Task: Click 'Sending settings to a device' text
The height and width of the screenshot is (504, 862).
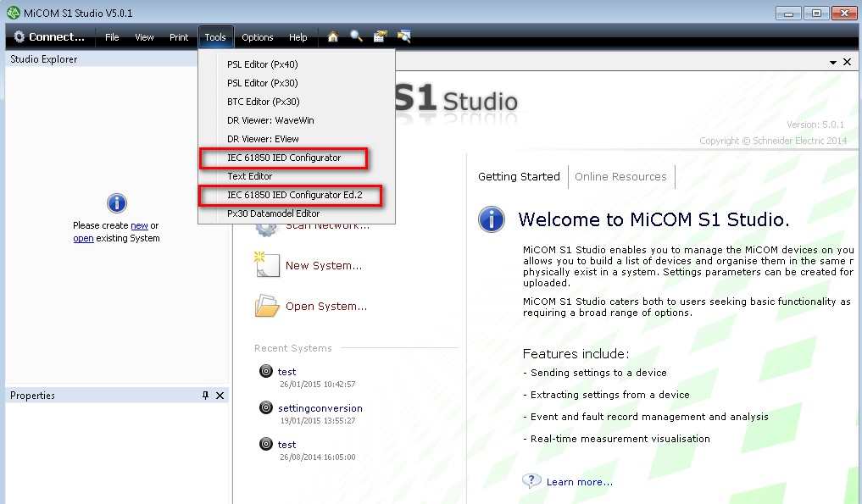Action: [x=598, y=373]
